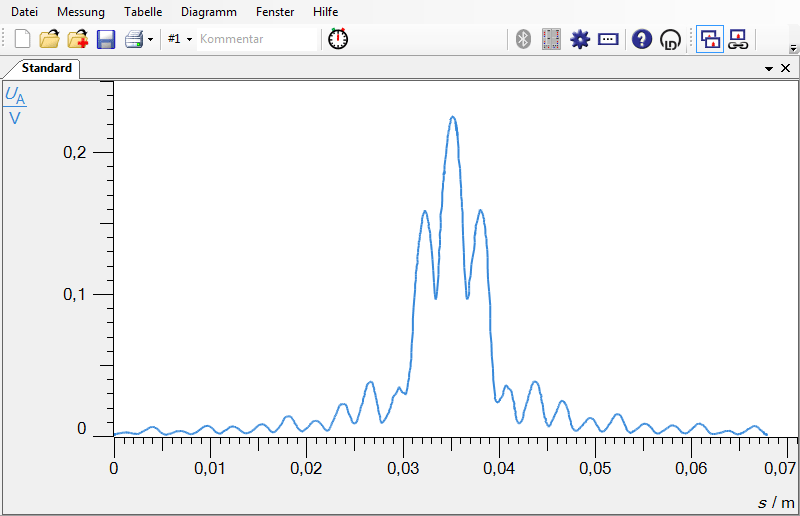Click the 0,1 y-axis tick label

74,294
